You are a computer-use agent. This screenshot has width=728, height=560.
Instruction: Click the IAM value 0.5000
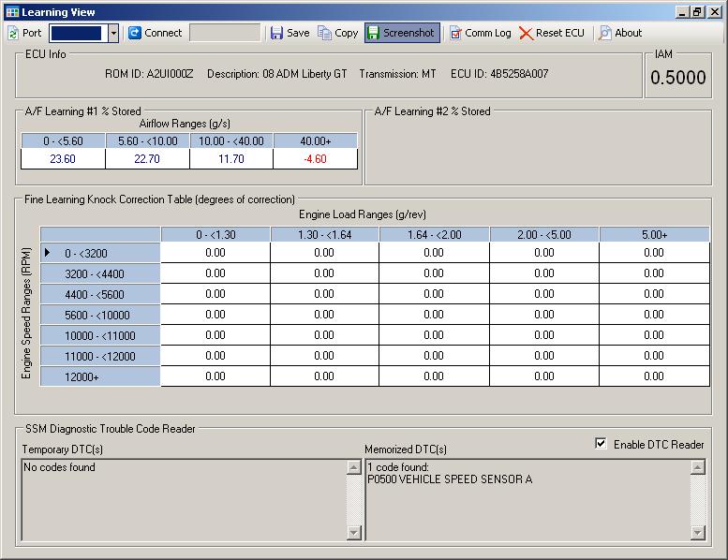click(x=677, y=78)
